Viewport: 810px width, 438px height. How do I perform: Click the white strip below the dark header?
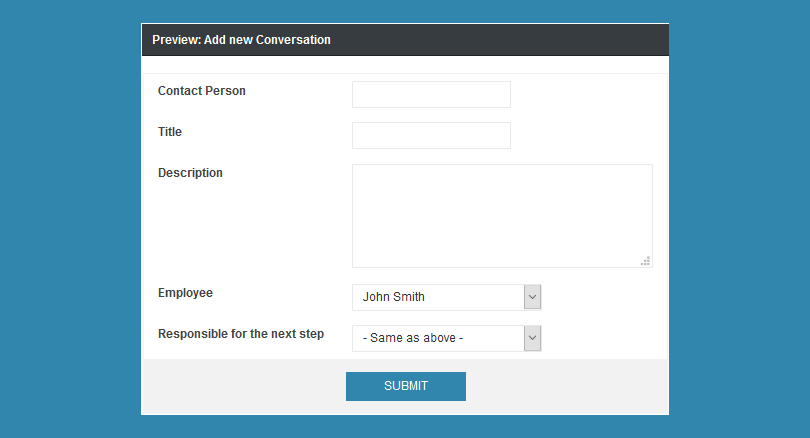405,65
